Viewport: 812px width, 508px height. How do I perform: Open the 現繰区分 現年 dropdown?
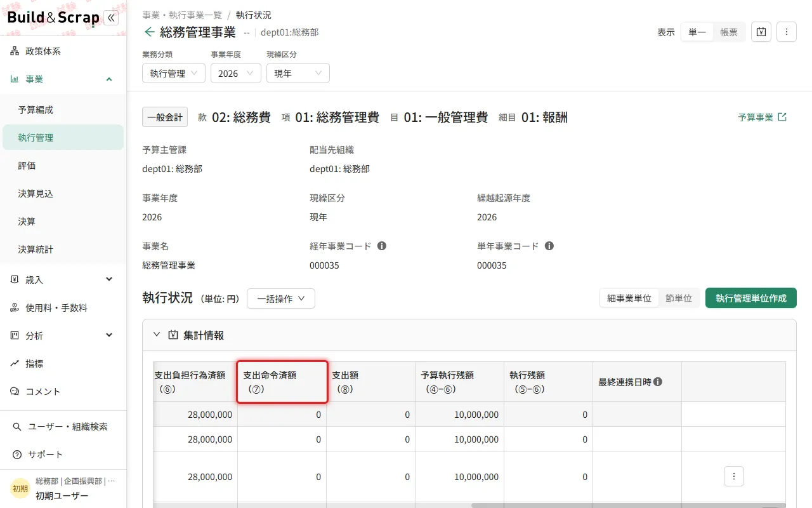point(298,73)
